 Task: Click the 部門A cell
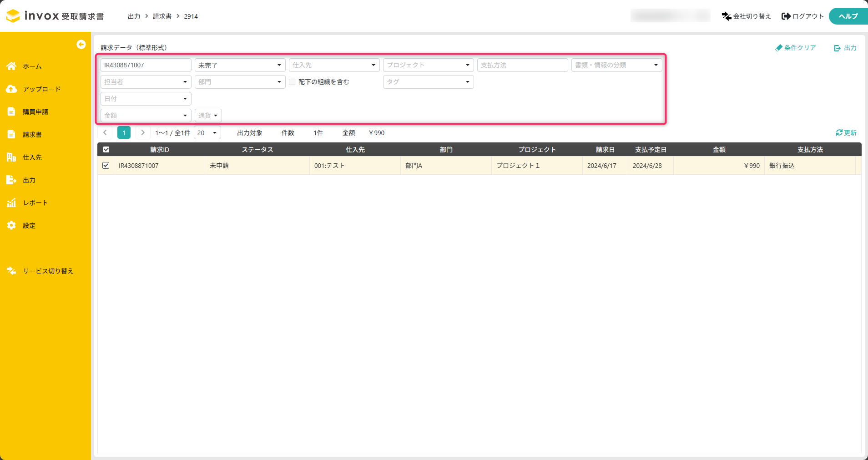446,166
